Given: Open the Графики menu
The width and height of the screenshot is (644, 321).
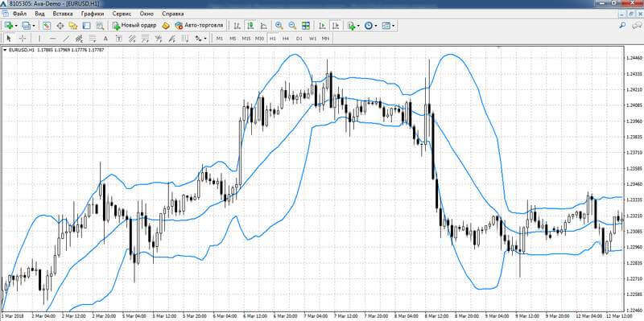Looking at the screenshot, I should click(93, 14).
